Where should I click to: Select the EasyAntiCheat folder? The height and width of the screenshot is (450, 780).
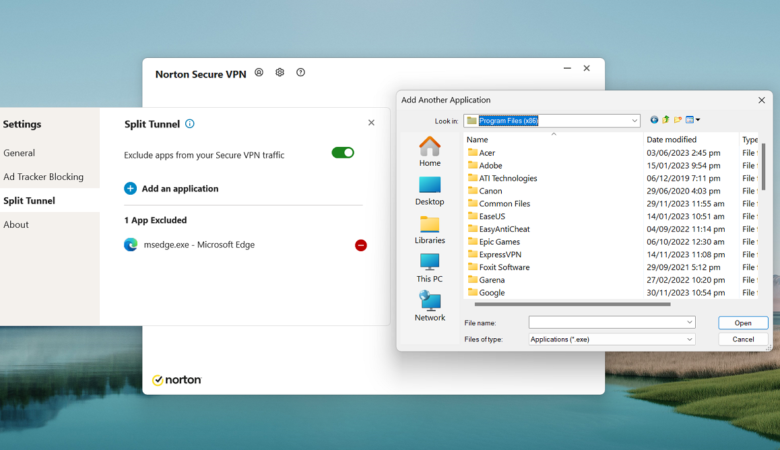[x=499, y=229]
